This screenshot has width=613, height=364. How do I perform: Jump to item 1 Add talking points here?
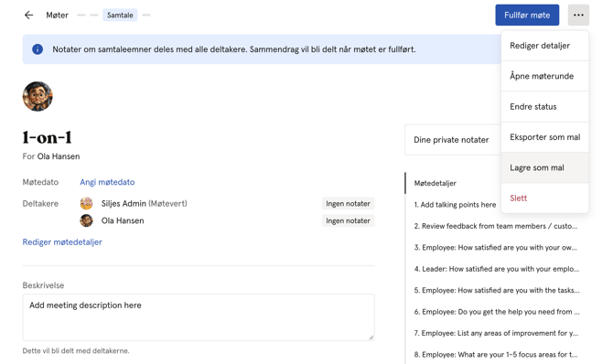[x=455, y=205]
